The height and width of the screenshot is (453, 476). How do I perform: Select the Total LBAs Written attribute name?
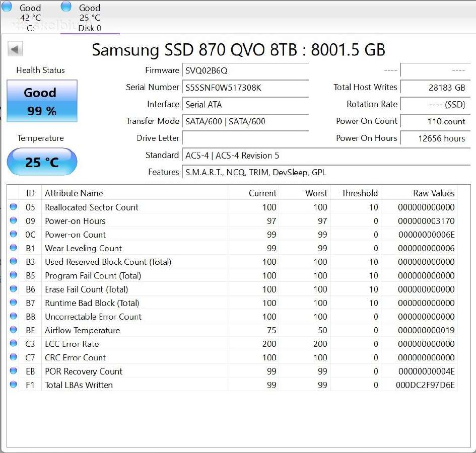pyautogui.click(x=79, y=385)
